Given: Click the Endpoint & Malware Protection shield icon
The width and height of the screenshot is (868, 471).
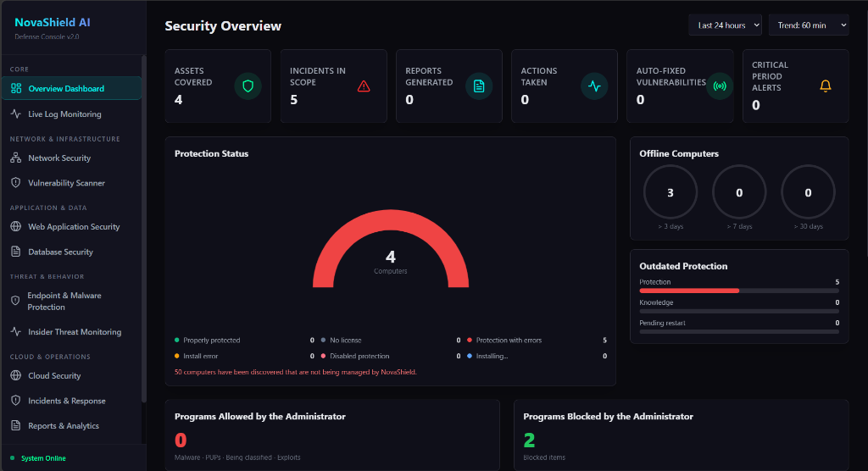Looking at the screenshot, I should tap(15, 301).
